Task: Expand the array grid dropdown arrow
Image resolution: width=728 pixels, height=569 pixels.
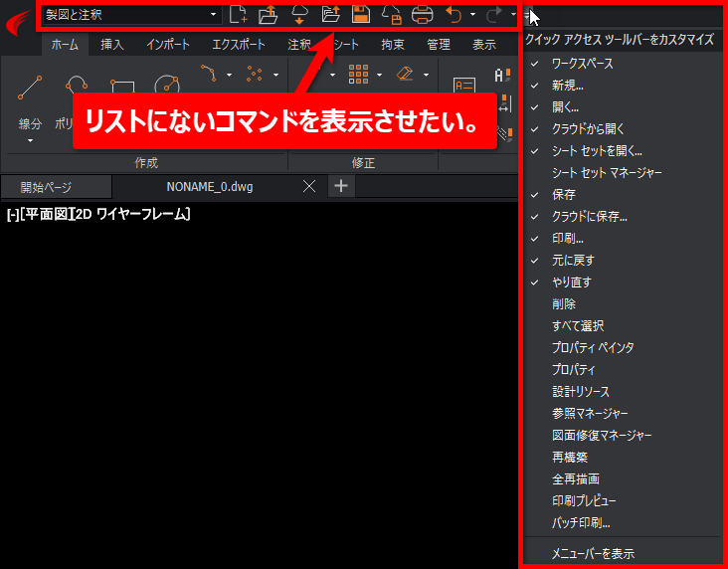Action: pyautogui.click(x=379, y=75)
